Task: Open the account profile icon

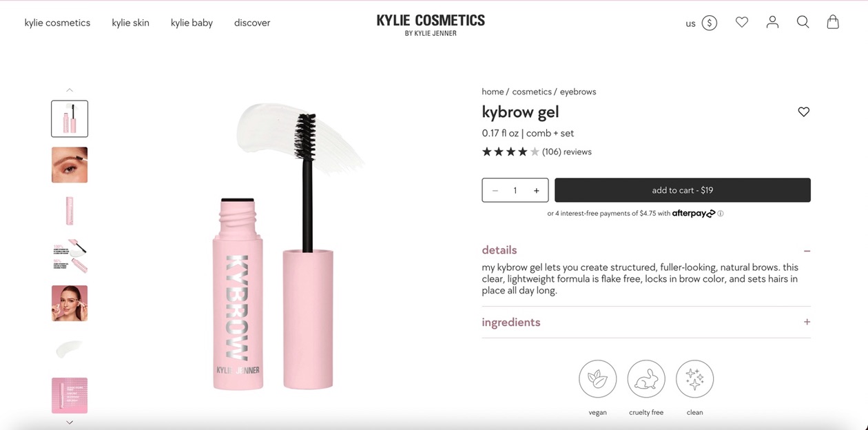Action: coord(772,22)
